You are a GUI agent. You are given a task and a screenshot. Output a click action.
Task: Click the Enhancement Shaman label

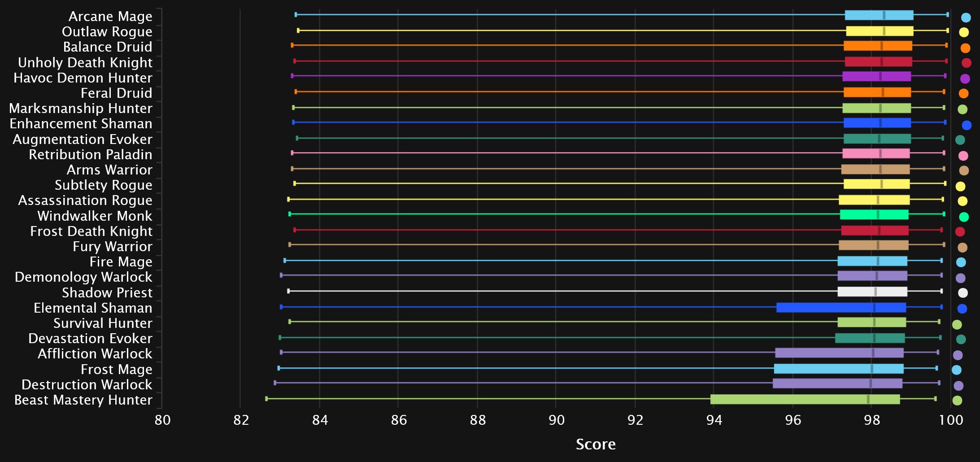pyautogui.click(x=81, y=124)
